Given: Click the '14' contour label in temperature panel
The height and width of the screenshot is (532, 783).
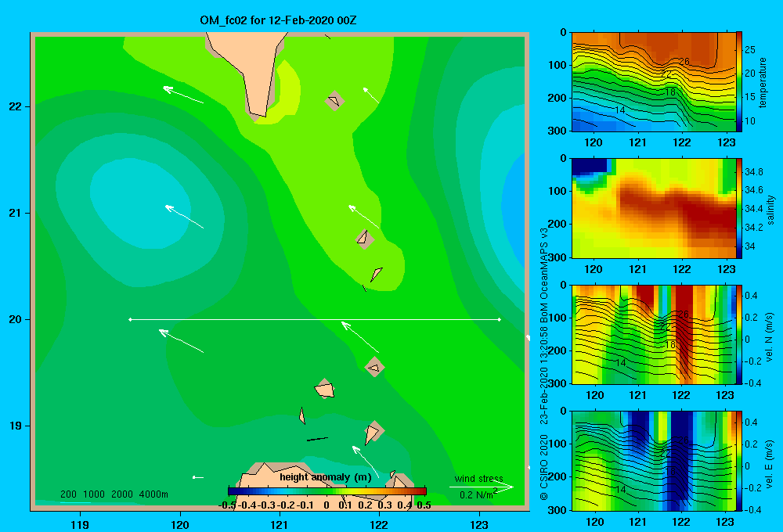Looking at the screenshot, I should pyautogui.click(x=619, y=110).
